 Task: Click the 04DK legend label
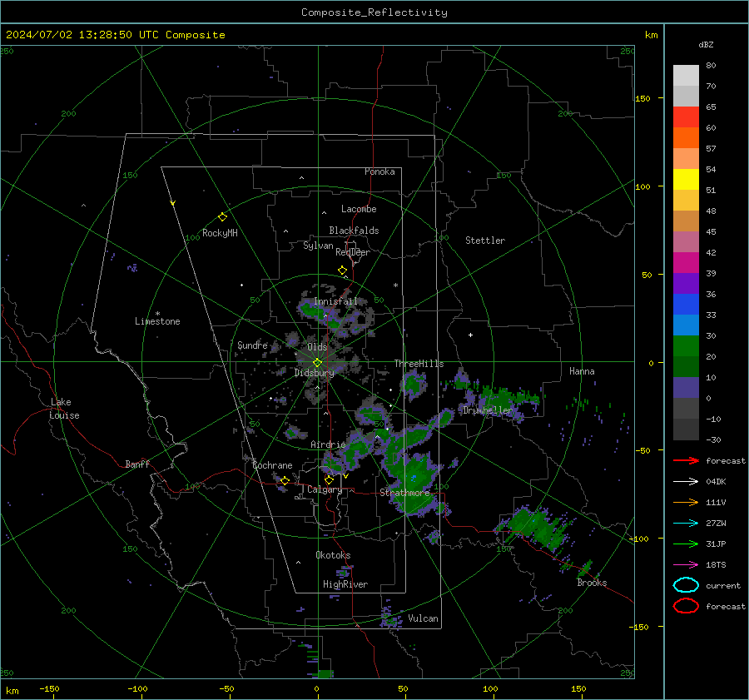click(716, 482)
